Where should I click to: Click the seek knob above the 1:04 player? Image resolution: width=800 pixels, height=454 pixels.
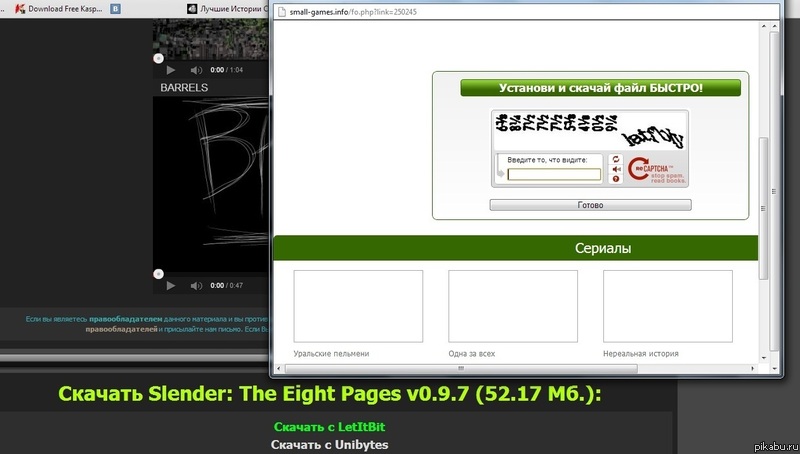[159, 58]
